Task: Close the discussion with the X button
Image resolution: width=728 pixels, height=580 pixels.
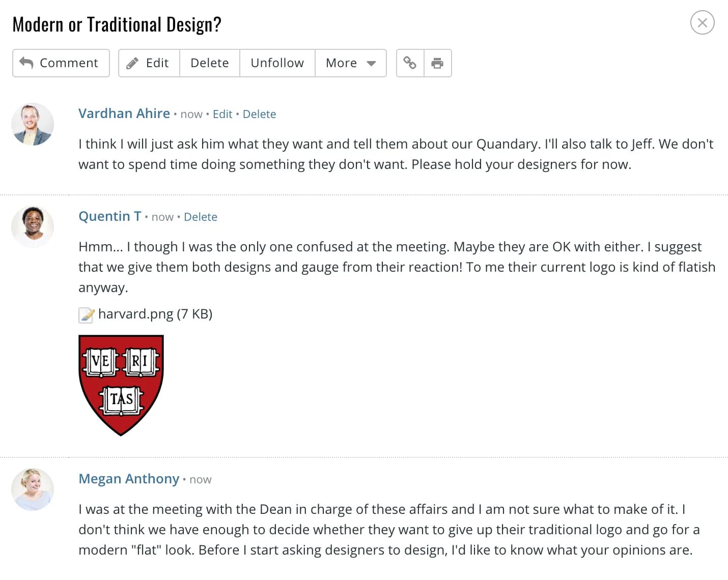Action: pyautogui.click(x=702, y=23)
